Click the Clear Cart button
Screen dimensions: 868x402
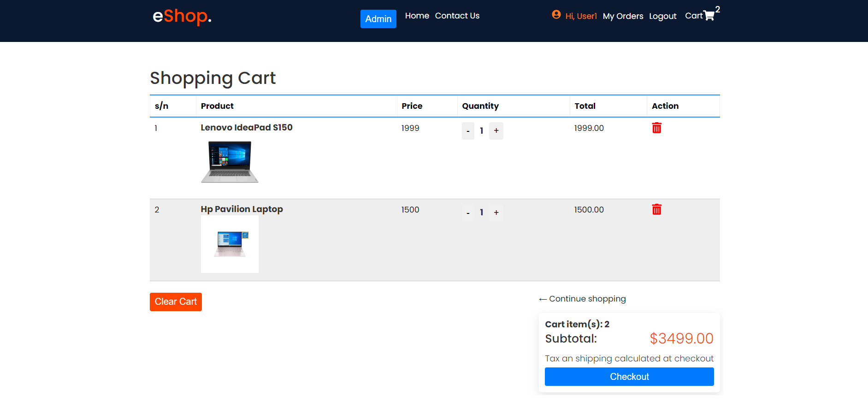coord(176,302)
